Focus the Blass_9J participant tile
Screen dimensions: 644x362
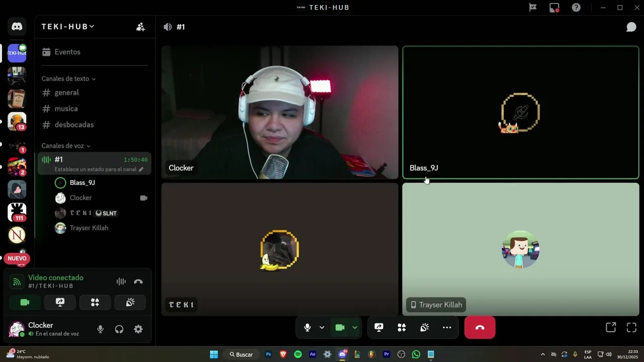(x=521, y=113)
